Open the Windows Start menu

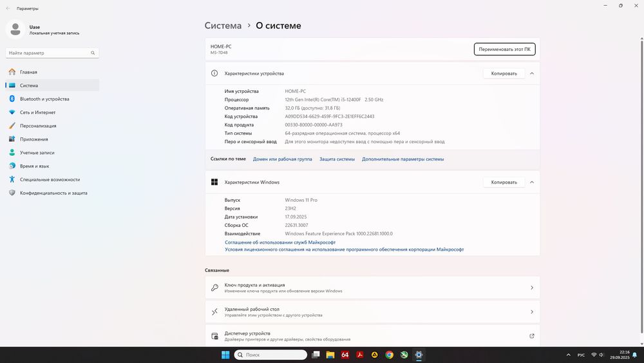click(x=225, y=355)
